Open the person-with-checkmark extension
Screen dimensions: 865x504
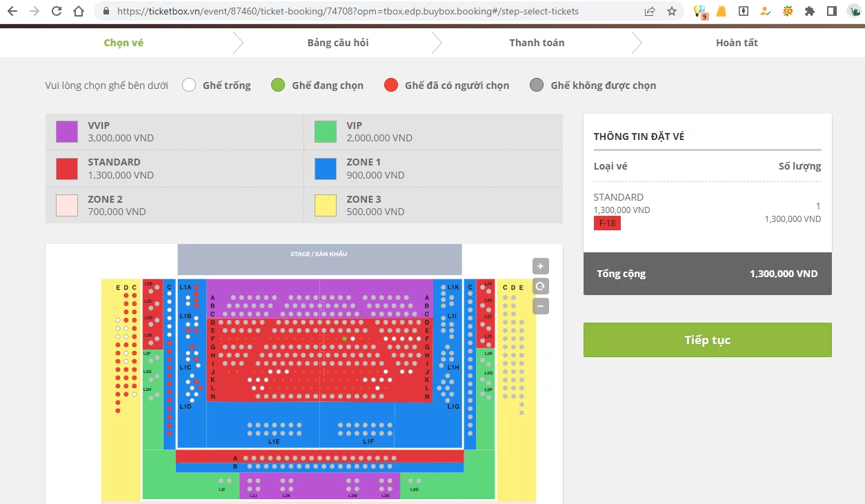pyautogui.click(x=766, y=11)
